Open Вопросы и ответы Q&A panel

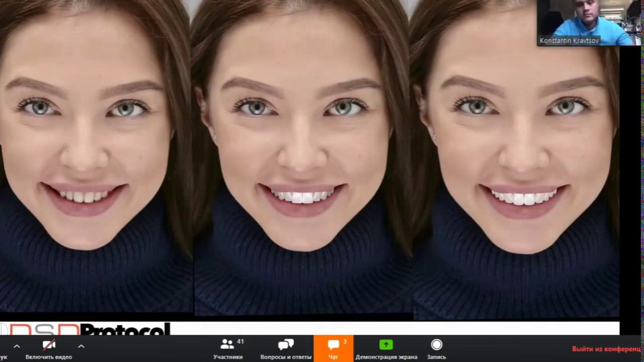click(286, 349)
